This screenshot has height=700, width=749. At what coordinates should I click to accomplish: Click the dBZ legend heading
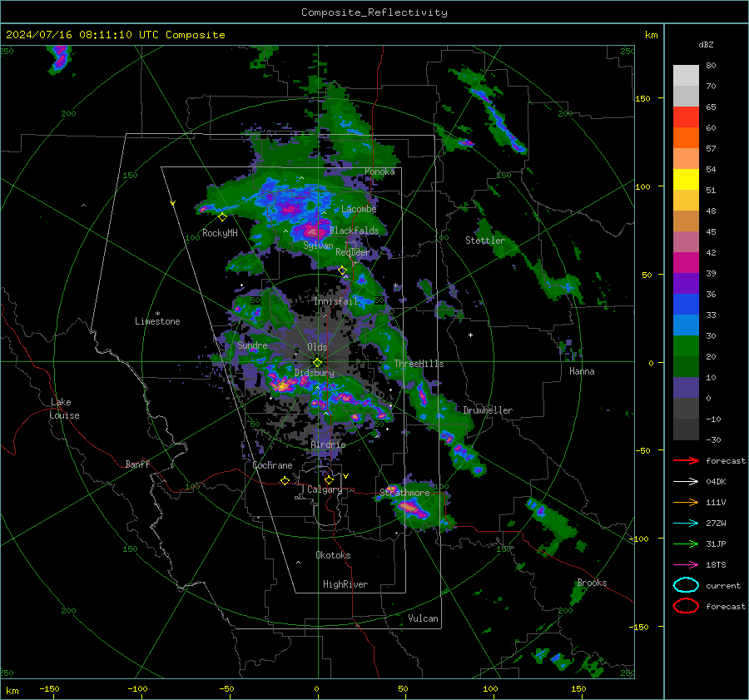pyautogui.click(x=706, y=45)
